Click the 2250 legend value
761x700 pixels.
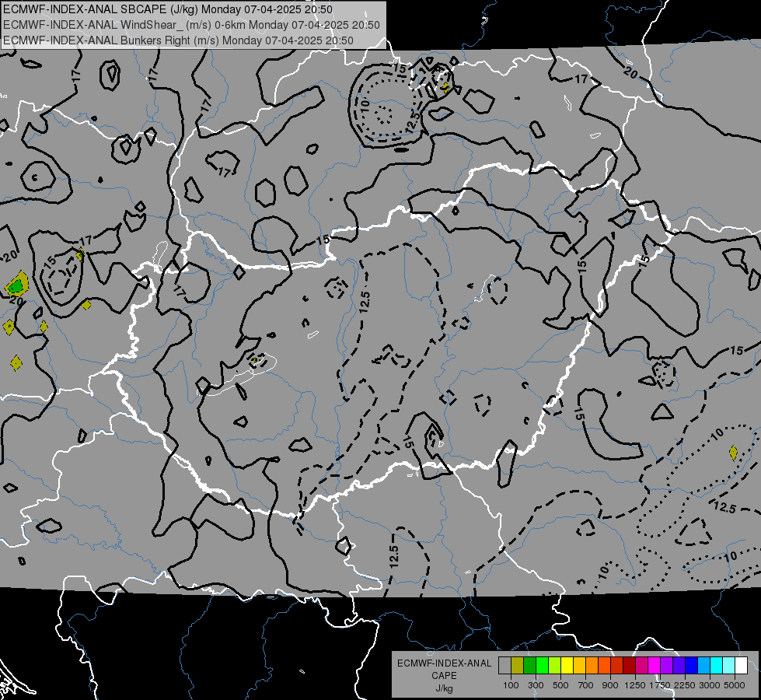coord(685,685)
